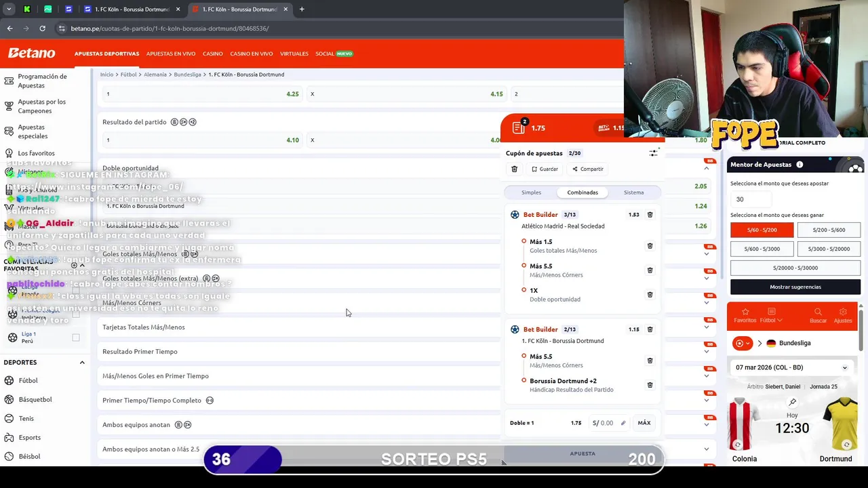This screenshot has width=868, height=488.
Task: Select Básquetbol in the Deportes list
Action: (35, 399)
